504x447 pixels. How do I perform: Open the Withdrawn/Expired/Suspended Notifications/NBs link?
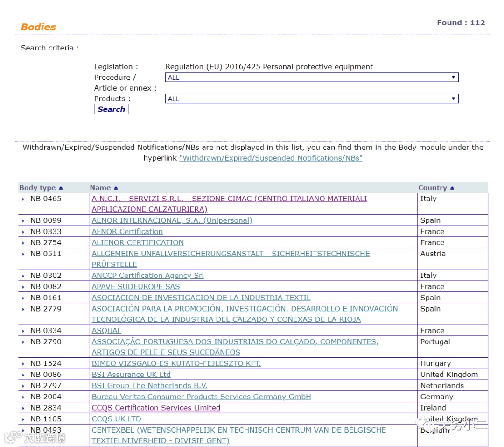[x=271, y=158]
